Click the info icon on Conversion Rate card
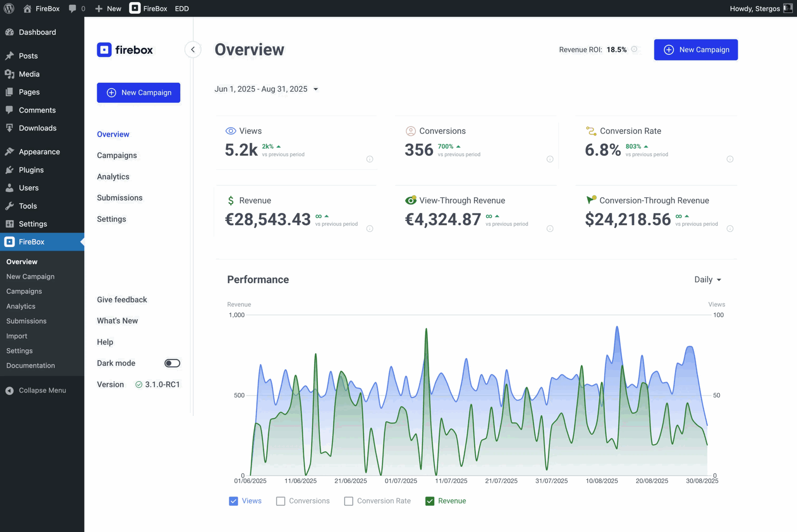This screenshot has height=532, width=797. tap(730, 159)
